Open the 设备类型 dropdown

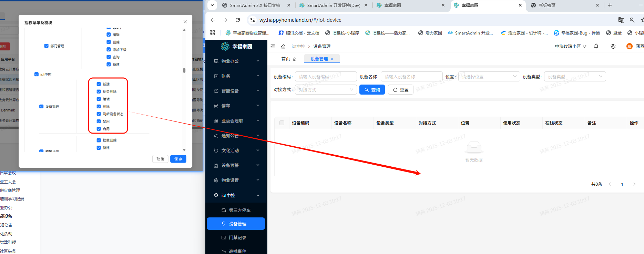(x=575, y=77)
